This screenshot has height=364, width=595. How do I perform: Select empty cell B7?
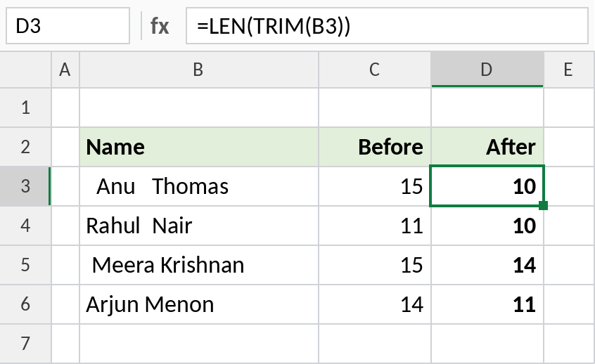coord(199,344)
